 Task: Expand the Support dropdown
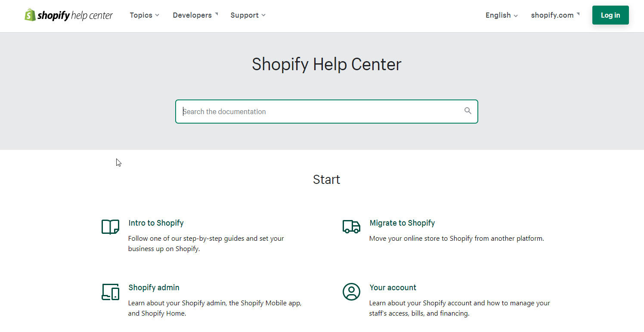point(248,15)
